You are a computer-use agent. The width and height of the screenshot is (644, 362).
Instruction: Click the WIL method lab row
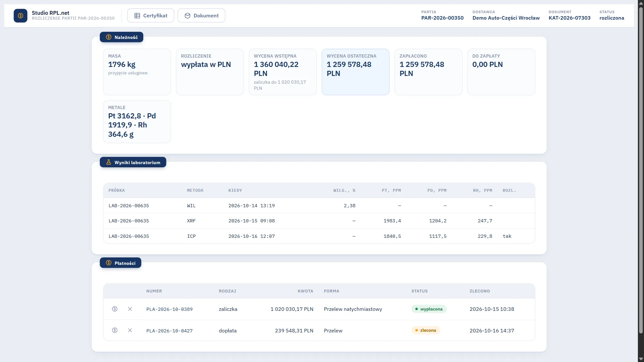[x=319, y=206]
